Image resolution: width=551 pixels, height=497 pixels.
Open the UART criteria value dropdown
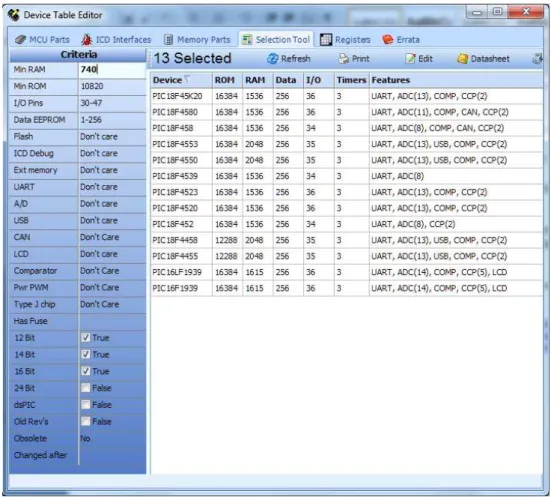pos(112,187)
